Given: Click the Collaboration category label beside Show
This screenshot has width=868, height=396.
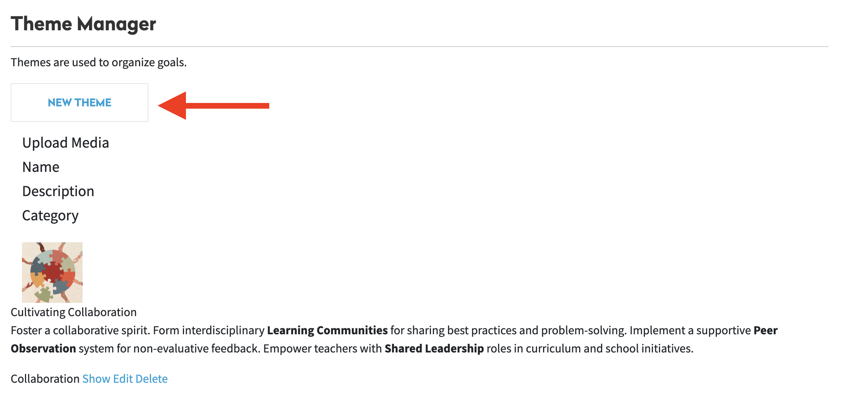Looking at the screenshot, I should 45,379.
